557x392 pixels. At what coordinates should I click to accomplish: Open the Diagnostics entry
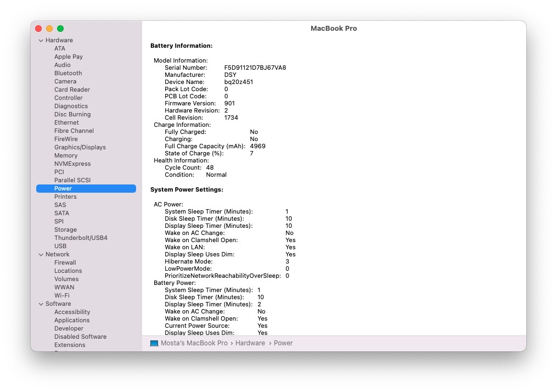(71, 106)
